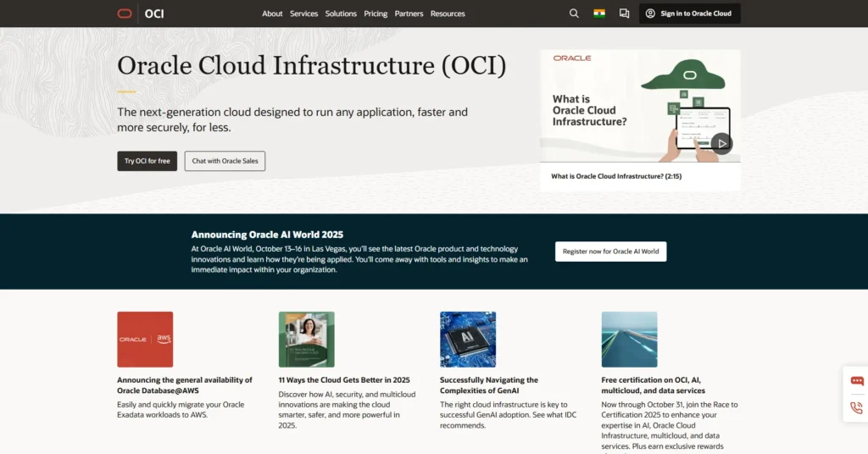Open the 11 Ways Cloud report thumbnail
This screenshot has width=868, height=454.
coord(306,340)
